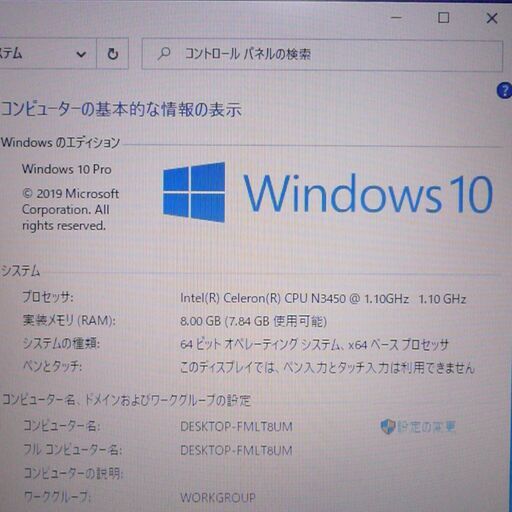Open the 設定の変更 settings link

(x=426, y=426)
